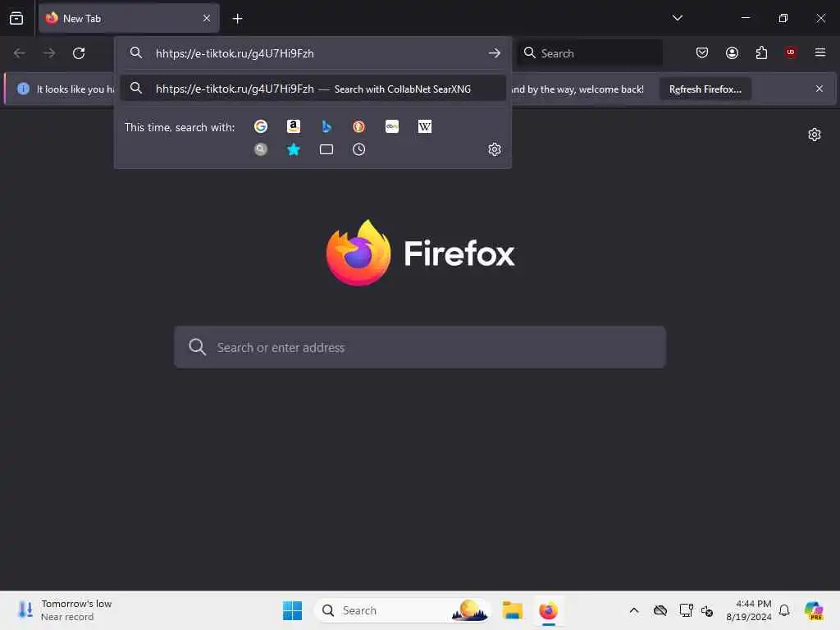Dismiss the welcome back notification bar
840x630 pixels.
pos(819,89)
